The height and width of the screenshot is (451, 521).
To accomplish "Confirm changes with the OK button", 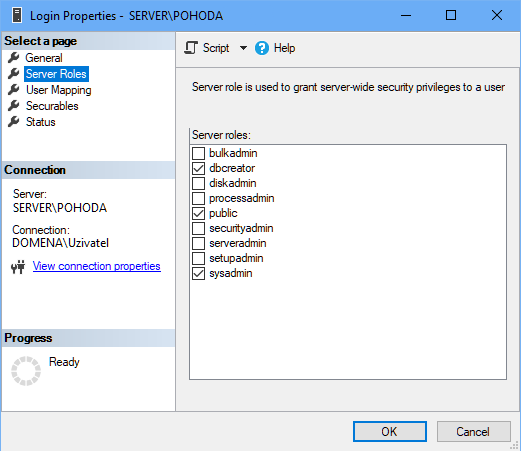I will pyautogui.click(x=390, y=432).
